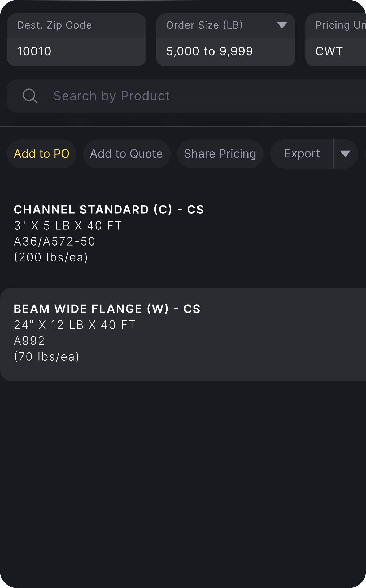Select the Beam Wide Flange (W) - CS title

[x=107, y=309]
